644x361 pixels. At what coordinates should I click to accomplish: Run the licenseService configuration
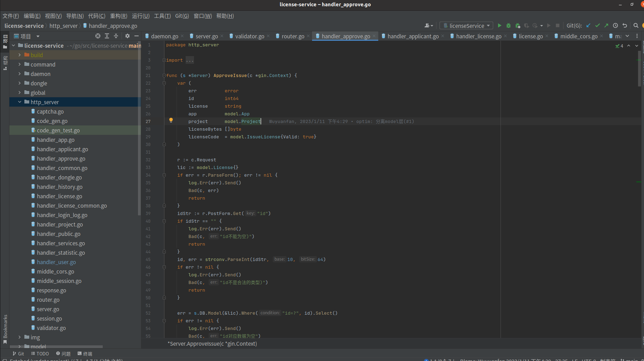[499, 25]
